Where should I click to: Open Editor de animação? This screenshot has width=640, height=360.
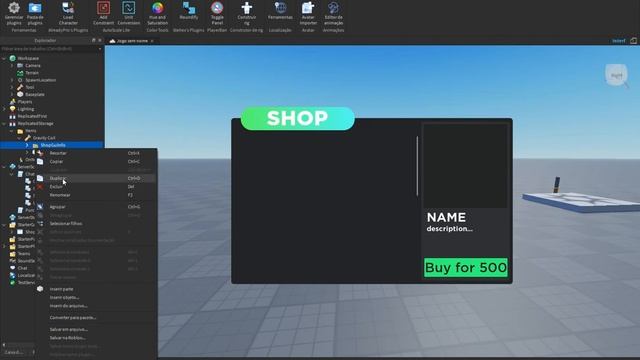(333, 13)
